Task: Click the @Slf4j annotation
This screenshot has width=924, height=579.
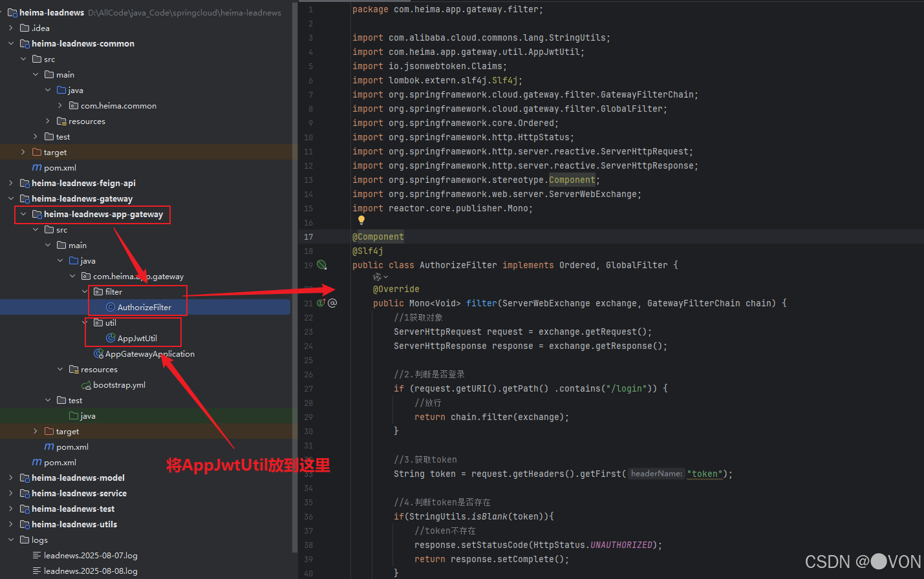Action: tap(368, 251)
